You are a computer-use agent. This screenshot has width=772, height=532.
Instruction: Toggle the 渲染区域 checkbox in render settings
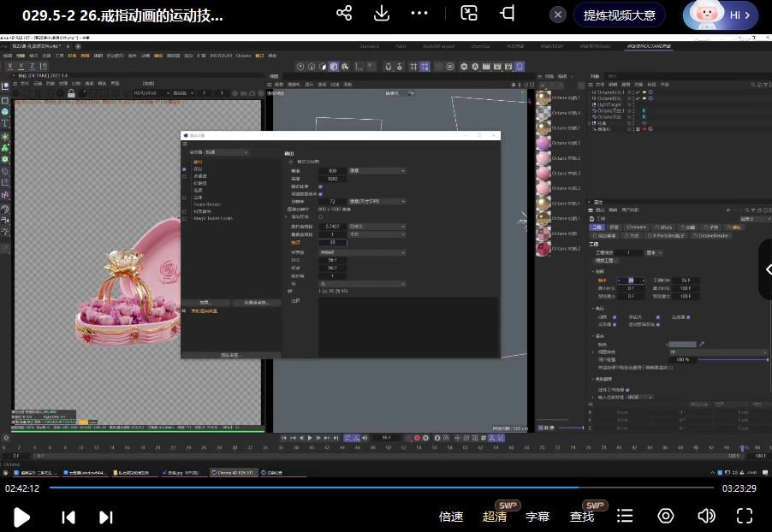(321, 217)
